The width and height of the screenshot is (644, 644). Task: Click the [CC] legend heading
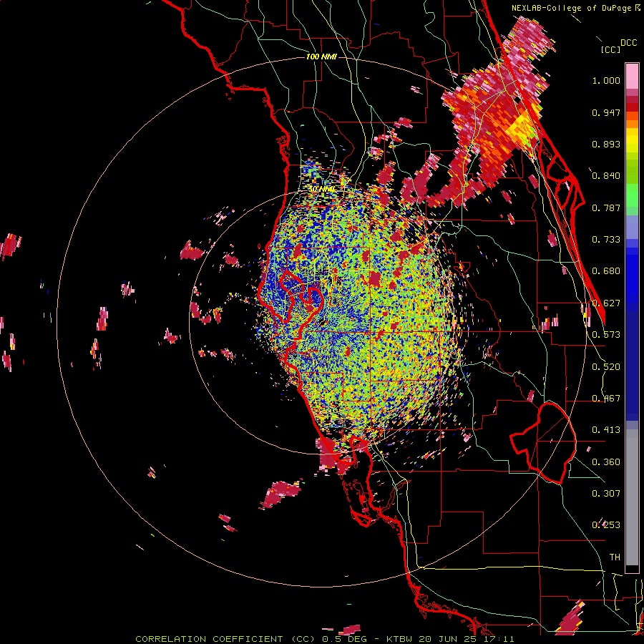point(610,49)
